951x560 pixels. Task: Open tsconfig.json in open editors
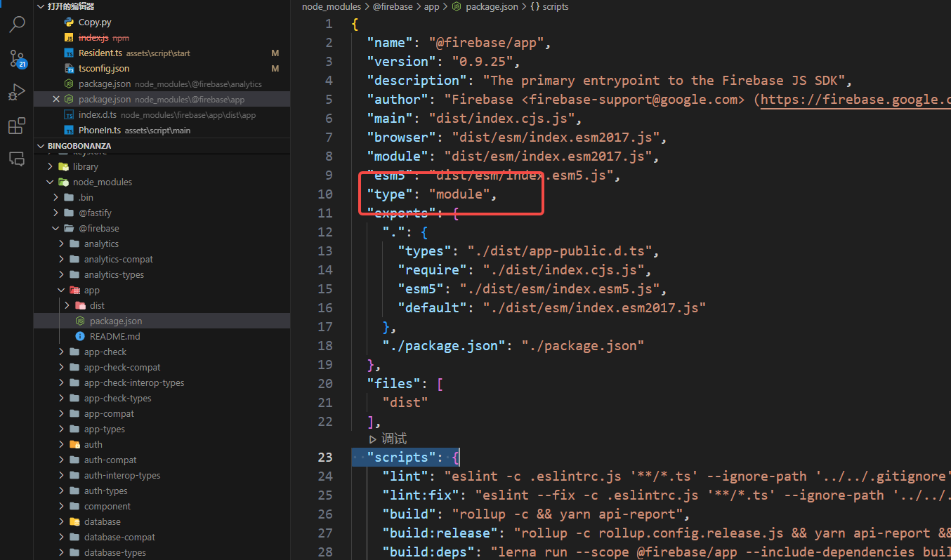[162, 69]
